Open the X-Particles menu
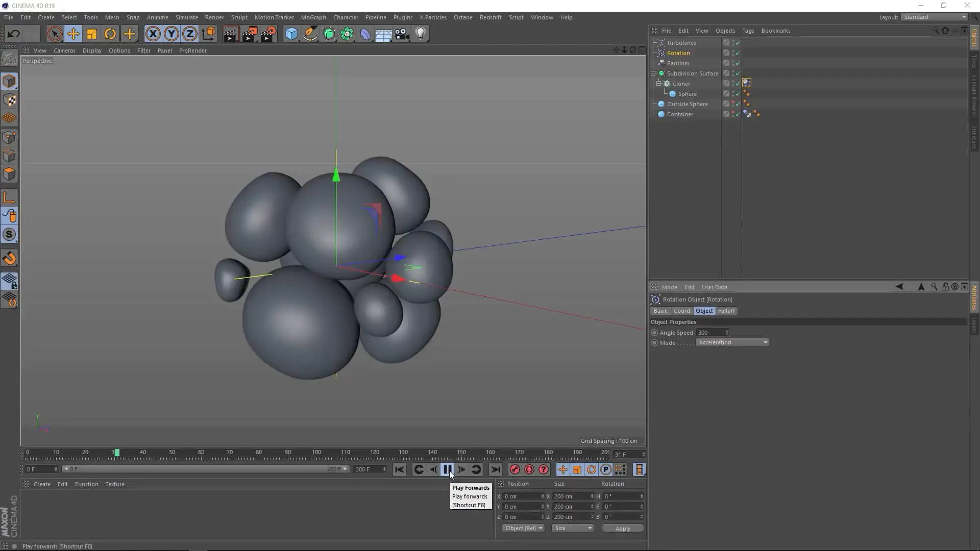980x551 pixels. tap(433, 17)
